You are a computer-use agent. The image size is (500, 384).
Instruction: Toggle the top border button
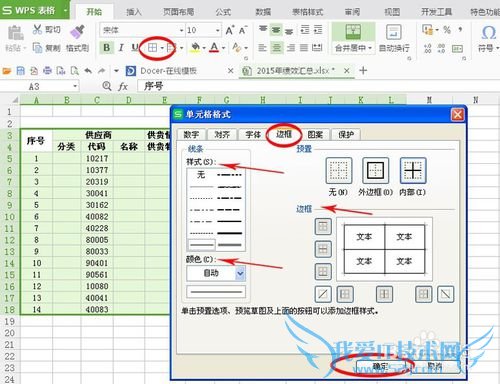tap(323, 227)
